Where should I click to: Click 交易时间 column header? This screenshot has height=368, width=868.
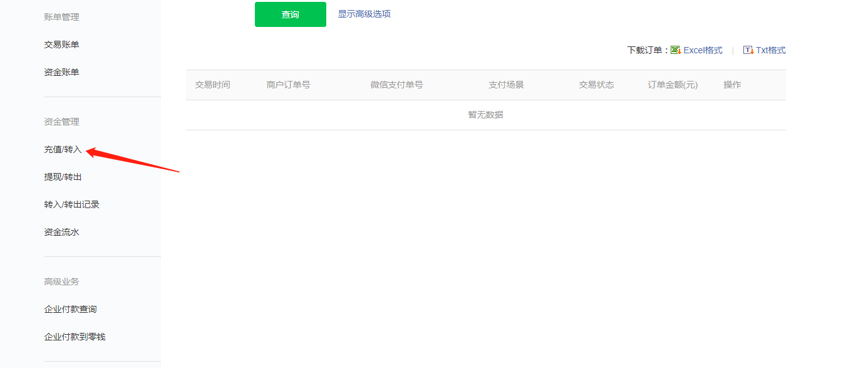click(213, 85)
